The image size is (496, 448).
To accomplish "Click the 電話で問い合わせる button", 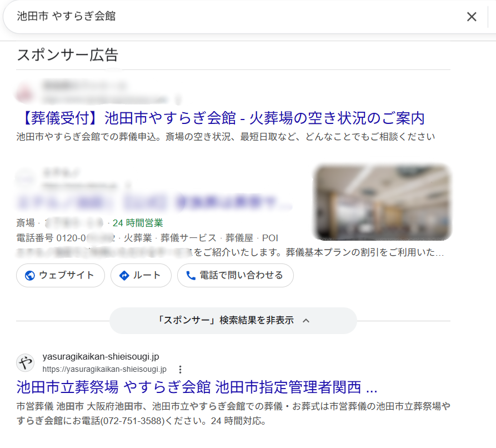I will coord(235,275).
